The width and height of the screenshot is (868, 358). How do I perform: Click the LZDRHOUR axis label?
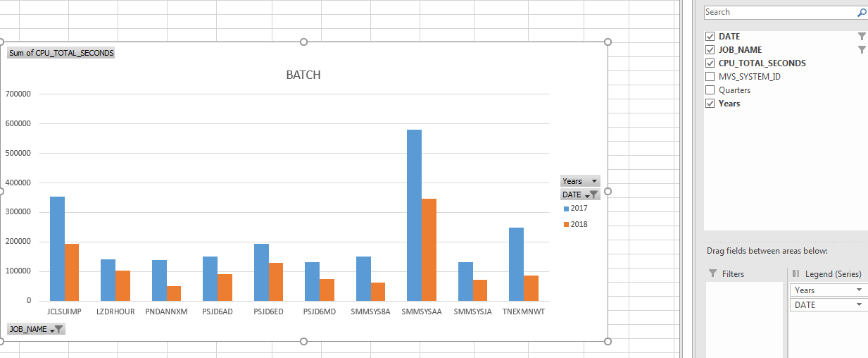tap(115, 311)
